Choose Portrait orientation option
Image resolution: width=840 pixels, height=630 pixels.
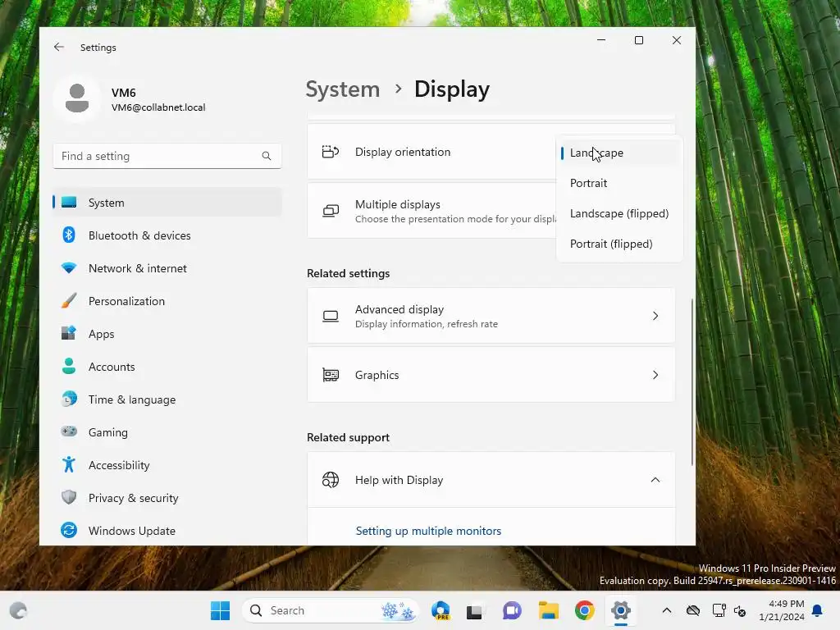tap(619, 183)
